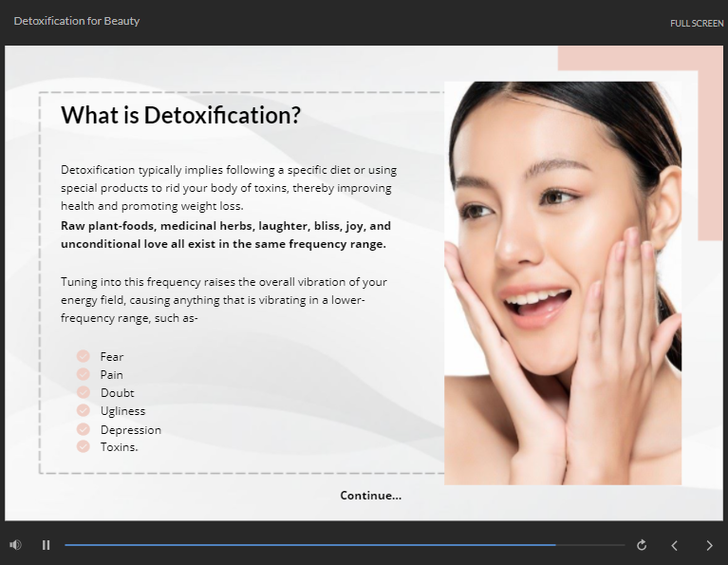Viewport: 728px width, 565px height.
Task: Enter FULL SCREEN mode
Action: (696, 23)
